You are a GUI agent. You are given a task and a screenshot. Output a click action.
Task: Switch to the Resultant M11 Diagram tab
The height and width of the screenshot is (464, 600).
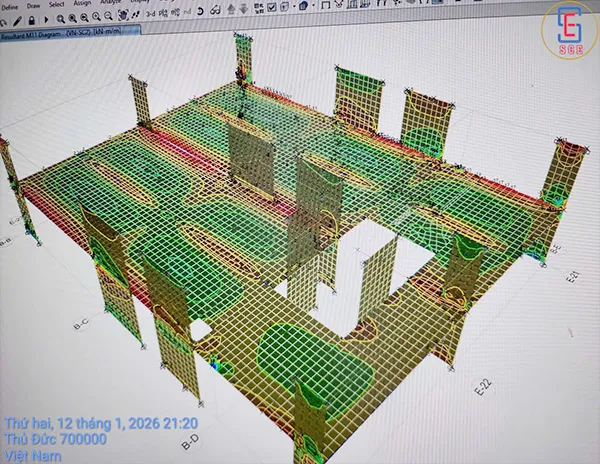point(70,32)
